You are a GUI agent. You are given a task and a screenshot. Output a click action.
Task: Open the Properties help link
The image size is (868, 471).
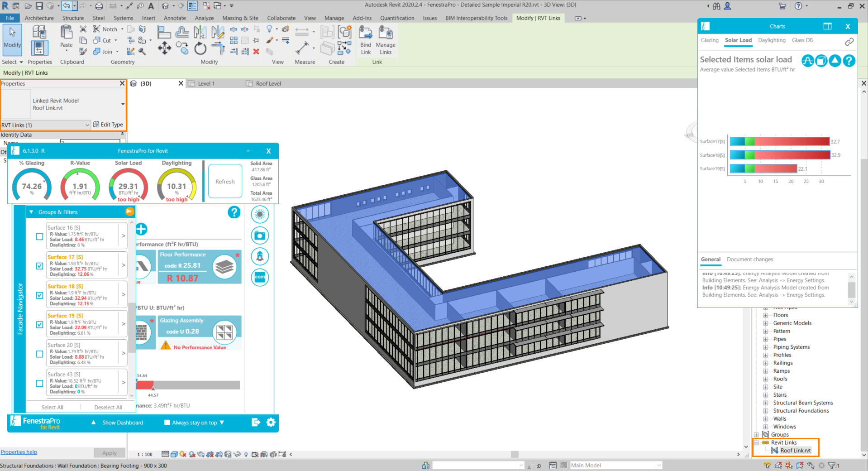tap(19, 452)
